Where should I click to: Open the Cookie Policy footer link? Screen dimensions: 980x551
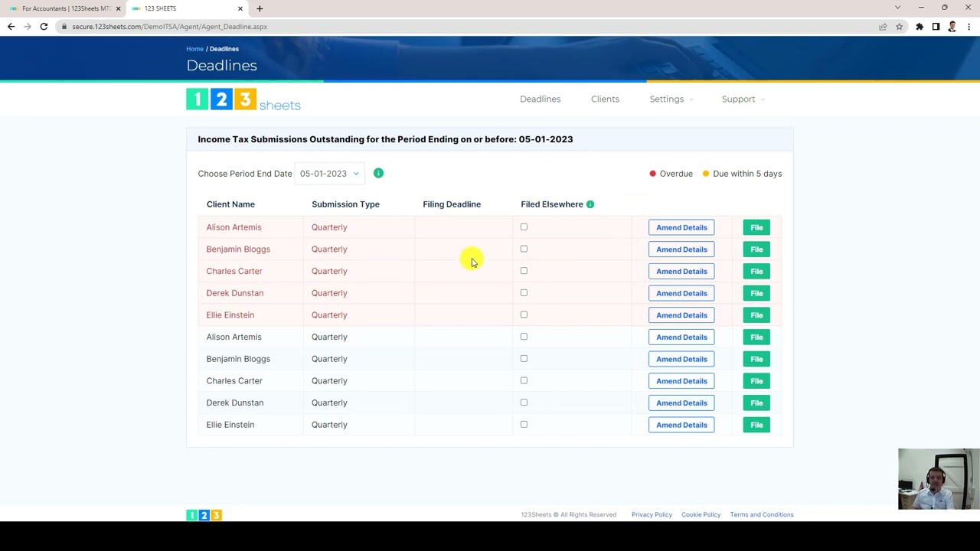(701, 515)
